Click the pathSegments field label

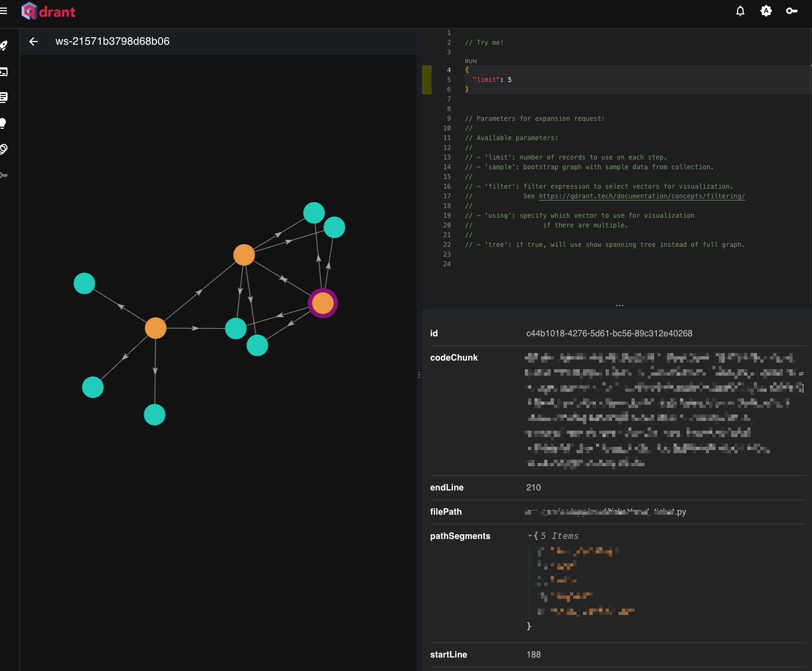pos(460,536)
